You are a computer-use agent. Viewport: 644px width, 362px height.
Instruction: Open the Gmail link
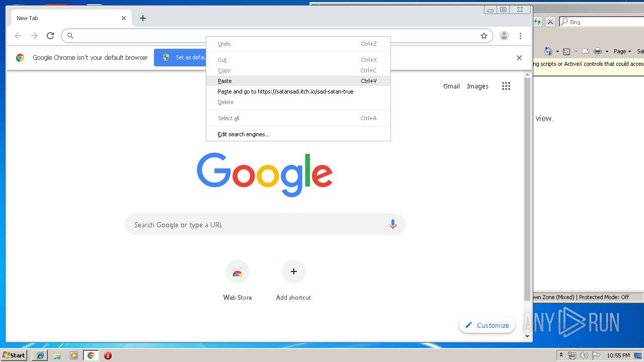point(451,86)
